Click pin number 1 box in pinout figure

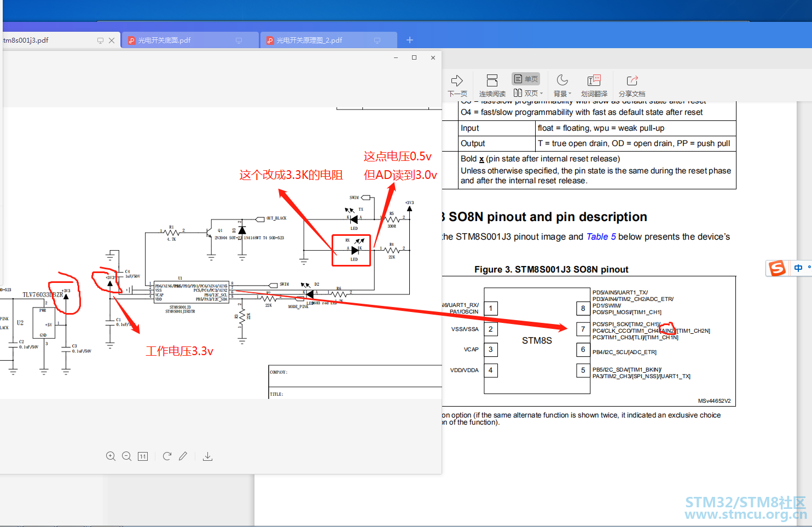(491, 309)
